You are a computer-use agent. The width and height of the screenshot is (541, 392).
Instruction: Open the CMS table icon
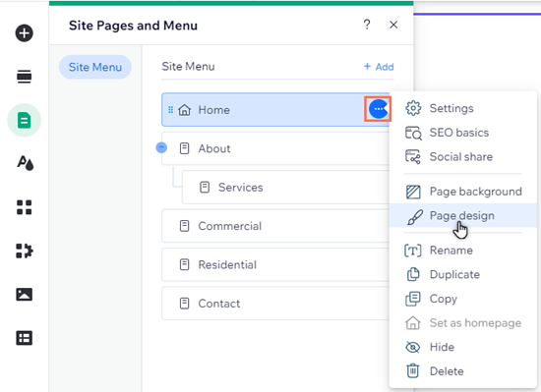click(25, 338)
